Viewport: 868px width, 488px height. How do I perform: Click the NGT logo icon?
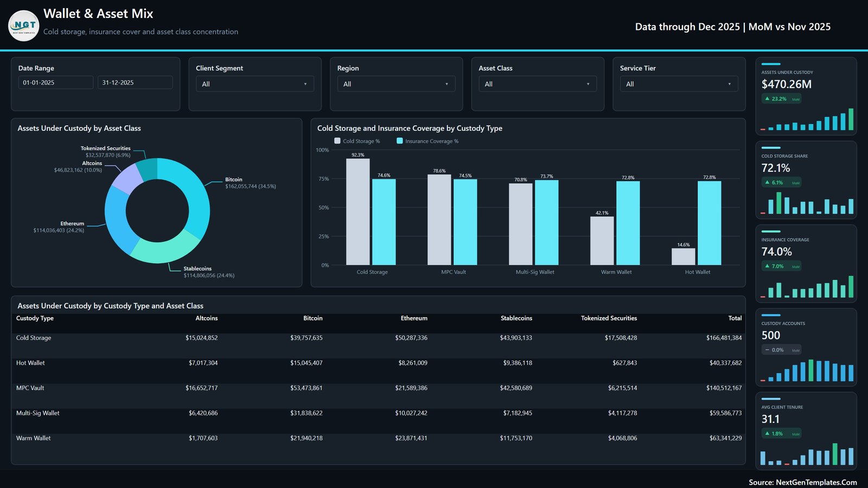24,25
